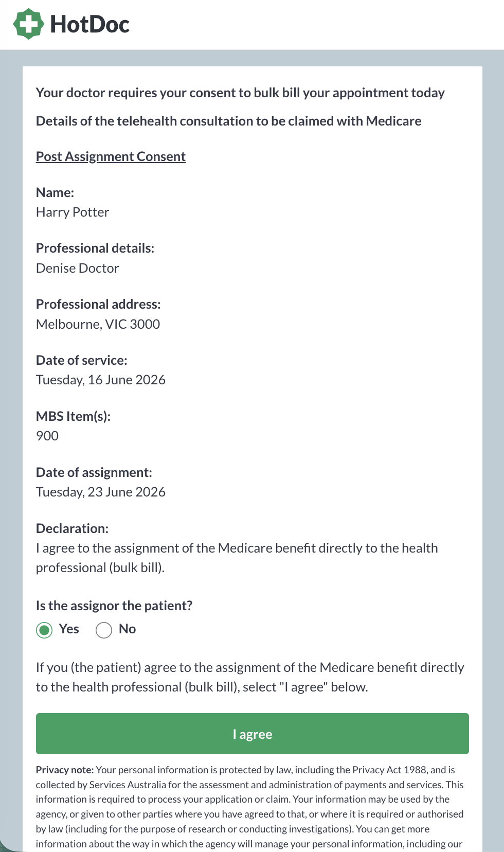Click the professional name Denise Doctor
The width and height of the screenshot is (504, 852).
(x=77, y=268)
